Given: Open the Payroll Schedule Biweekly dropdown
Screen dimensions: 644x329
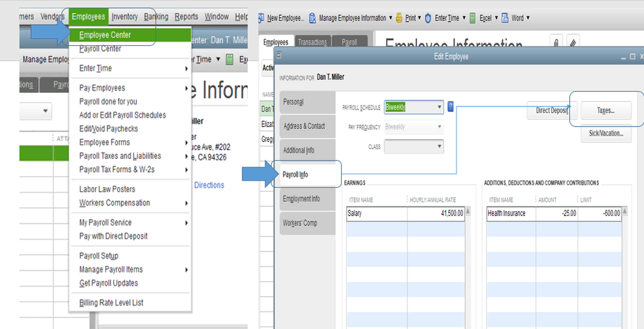Looking at the screenshot, I should [x=439, y=107].
